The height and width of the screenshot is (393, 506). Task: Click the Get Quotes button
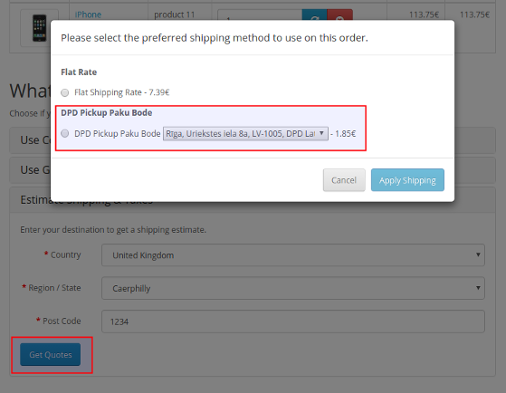click(50, 354)
